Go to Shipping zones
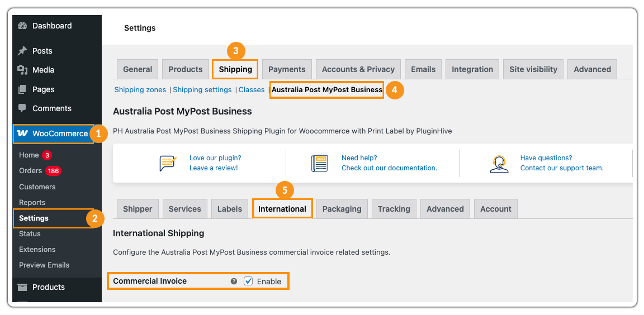Screen dimensions: 644x315 coord(140,89)
